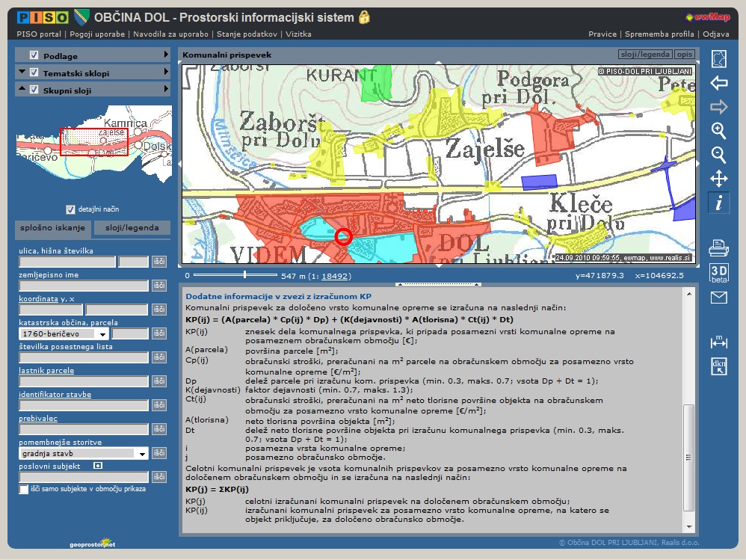Go back to previous map view arrow

pyautogui.click(x=718, y=83)
